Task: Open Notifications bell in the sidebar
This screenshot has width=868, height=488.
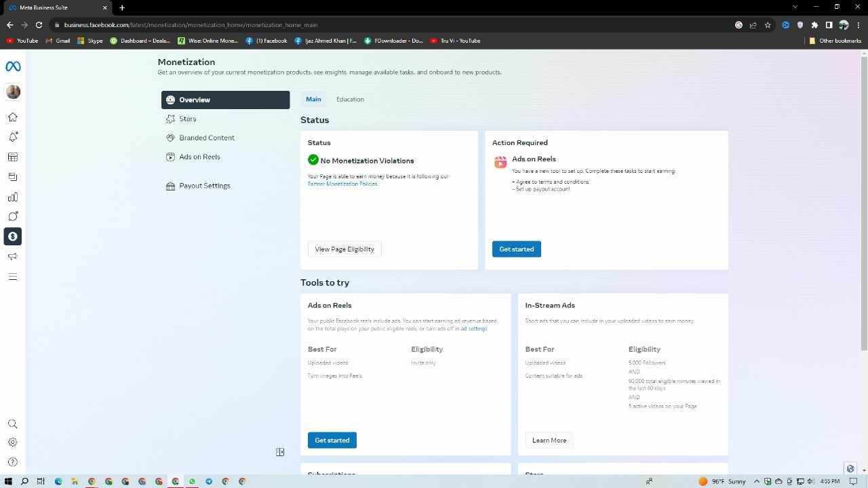Action: tap(13, 137)
